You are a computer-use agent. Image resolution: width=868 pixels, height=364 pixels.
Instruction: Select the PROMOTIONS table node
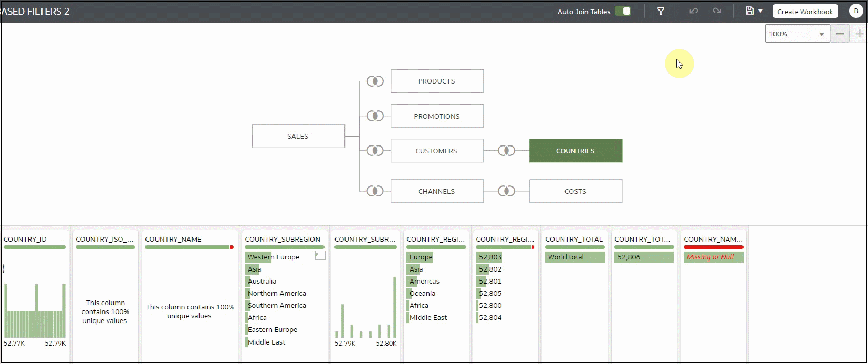(437, 116)
